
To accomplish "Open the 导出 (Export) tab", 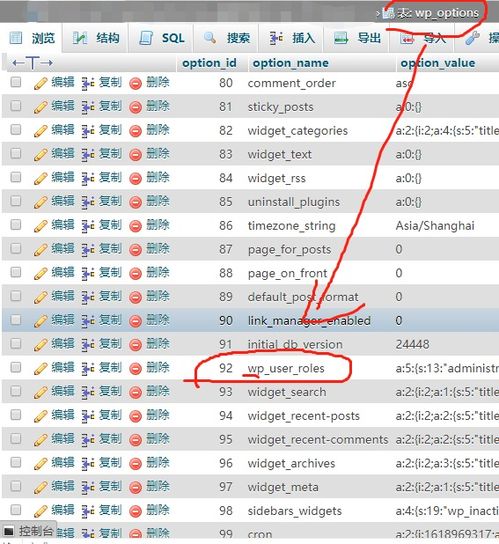I will (x=357, y=38).
